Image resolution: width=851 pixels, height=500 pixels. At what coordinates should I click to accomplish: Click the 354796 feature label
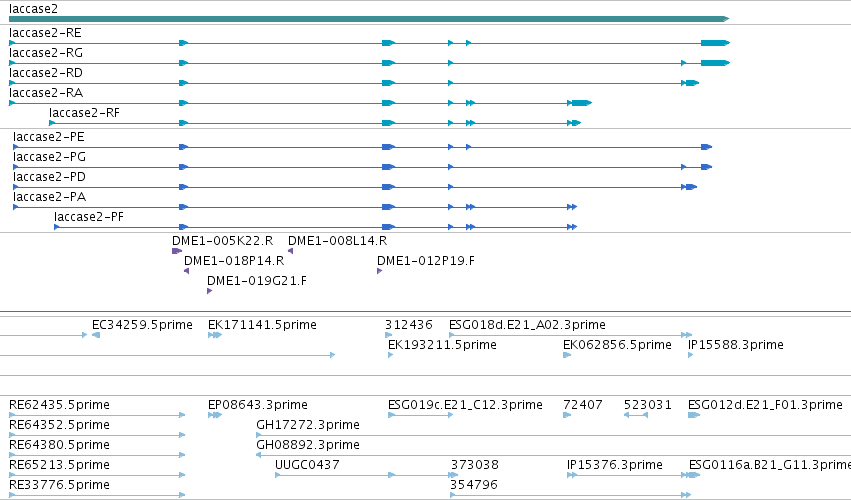tap(474, 485)
